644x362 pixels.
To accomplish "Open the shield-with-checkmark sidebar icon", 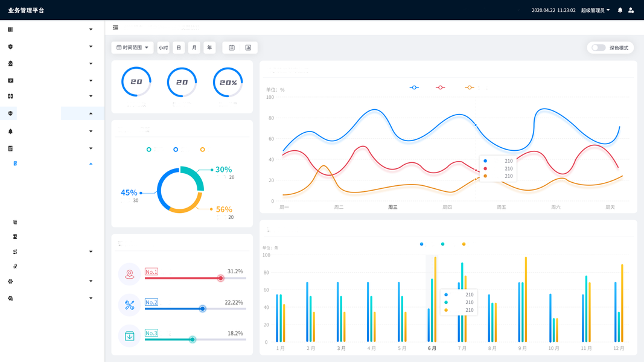I will (x=10, y=47).
